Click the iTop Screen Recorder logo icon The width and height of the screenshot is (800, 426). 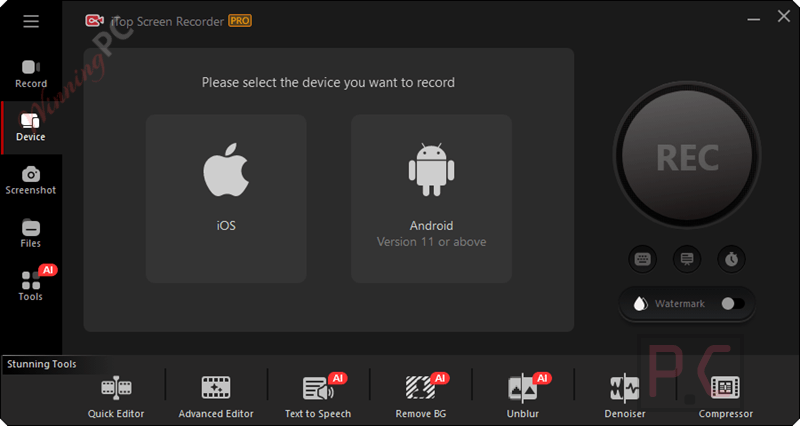94,21
